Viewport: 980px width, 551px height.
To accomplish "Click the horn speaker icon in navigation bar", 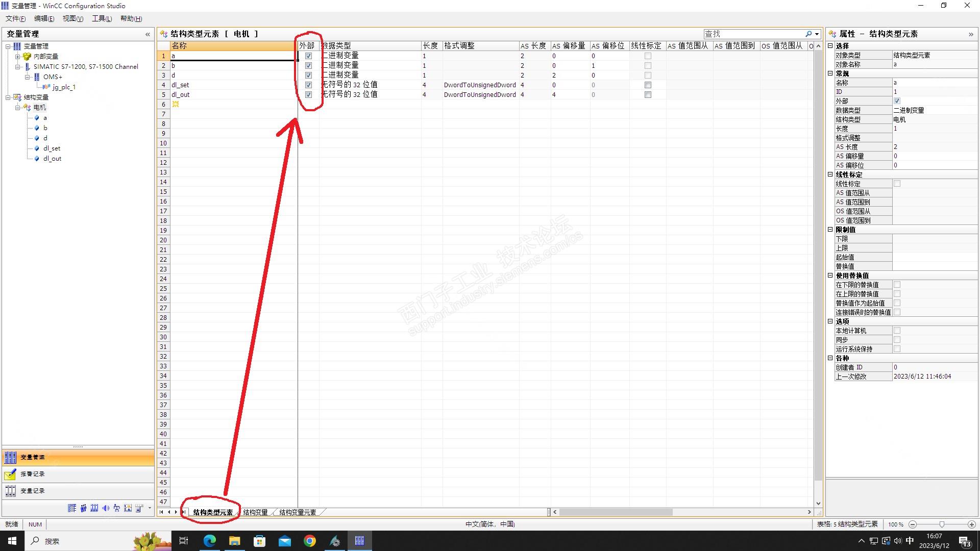I will (x=105, y=508).
